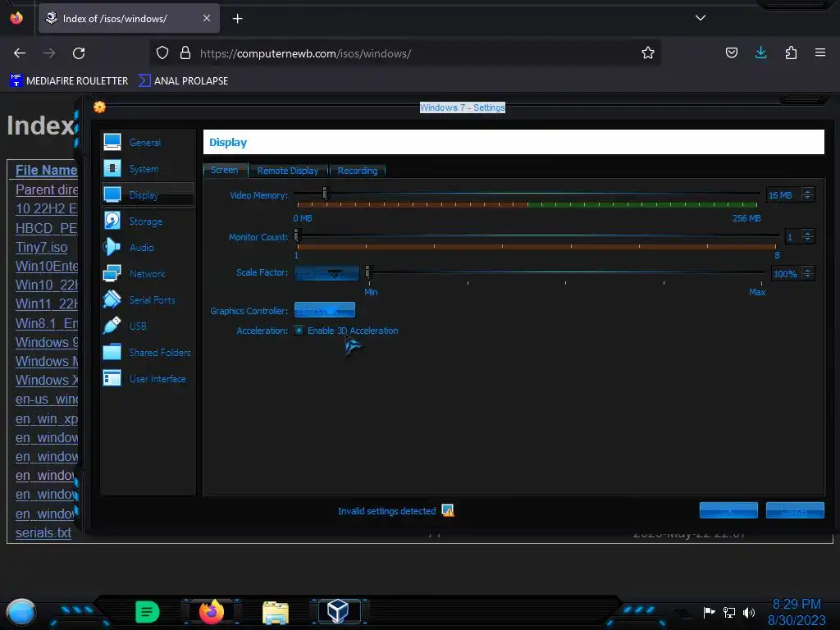840x630 pixels.
Task: Click Firefox icon in taskbar
Action: pyautogui.click(x=212, y=611)
